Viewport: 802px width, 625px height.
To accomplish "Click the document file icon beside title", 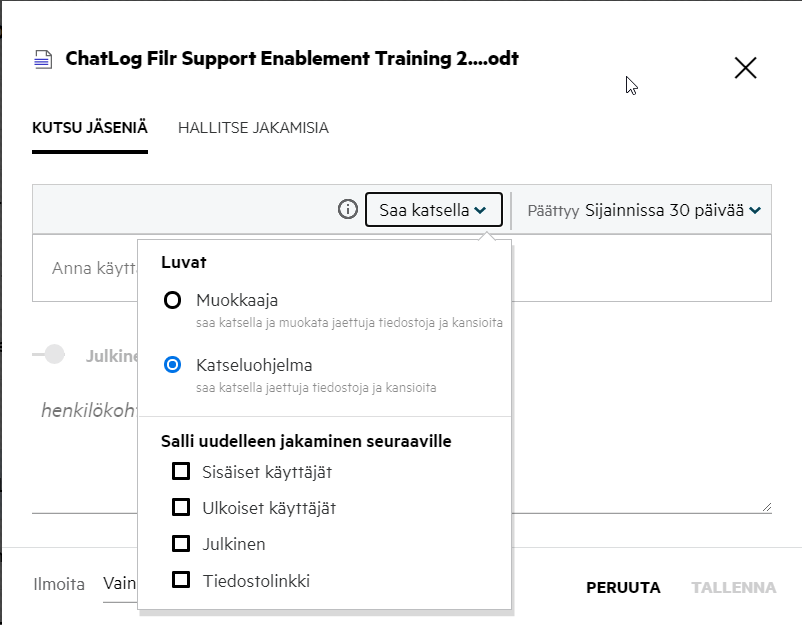I will (42, 59).
